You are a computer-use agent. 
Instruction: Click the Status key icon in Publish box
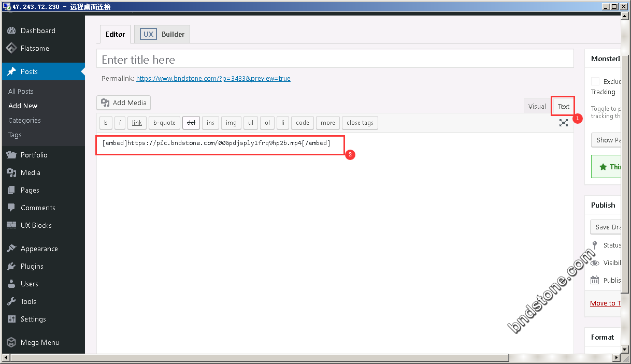[x=595, y=245]
